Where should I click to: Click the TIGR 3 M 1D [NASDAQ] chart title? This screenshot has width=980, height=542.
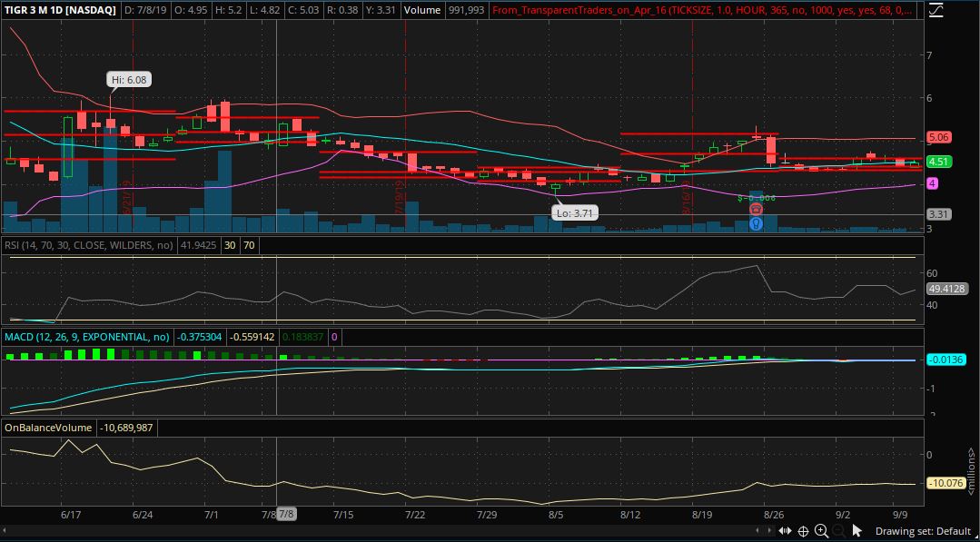[60, 11]
